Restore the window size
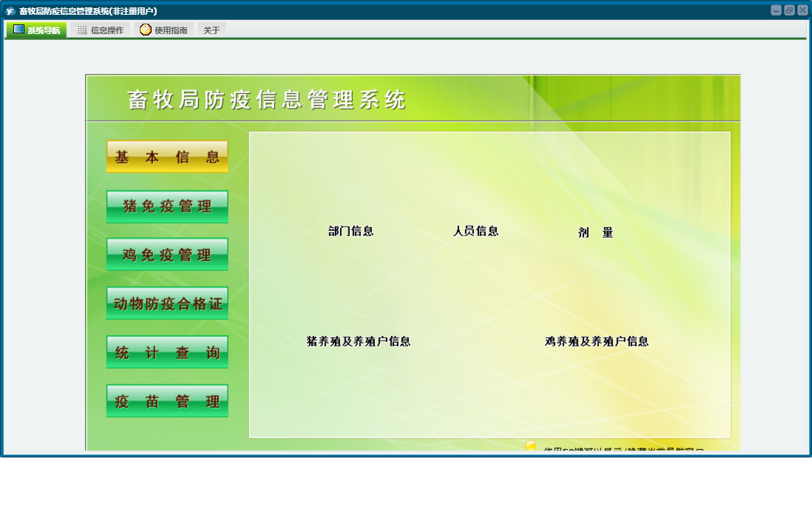 click(x=789, y=10)
